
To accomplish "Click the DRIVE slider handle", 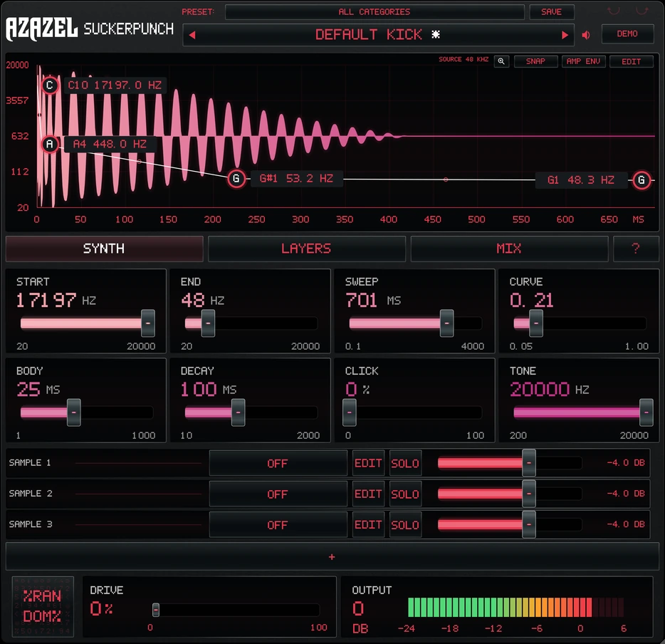I will tap(156, 610).
